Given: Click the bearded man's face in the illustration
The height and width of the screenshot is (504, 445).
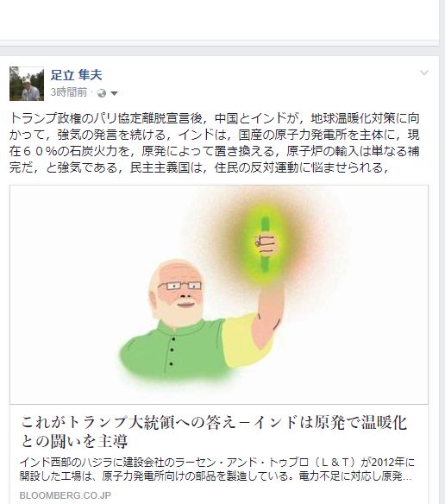Looking at the screenshot, I should point(179,291).
